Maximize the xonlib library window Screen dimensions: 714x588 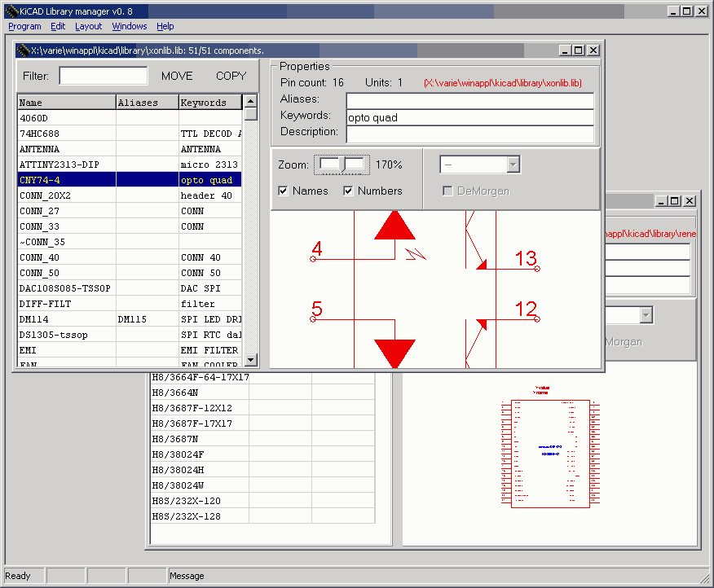[x=579, y=50]
